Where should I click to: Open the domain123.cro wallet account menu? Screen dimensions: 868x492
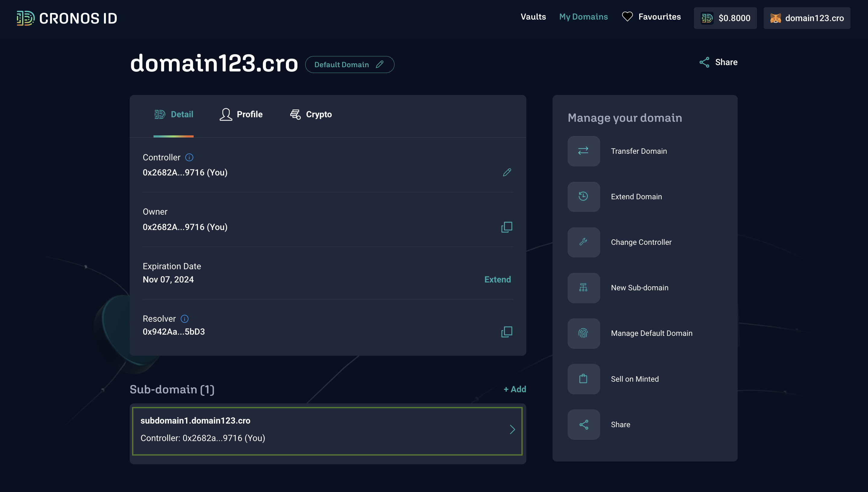pos(806,18)
